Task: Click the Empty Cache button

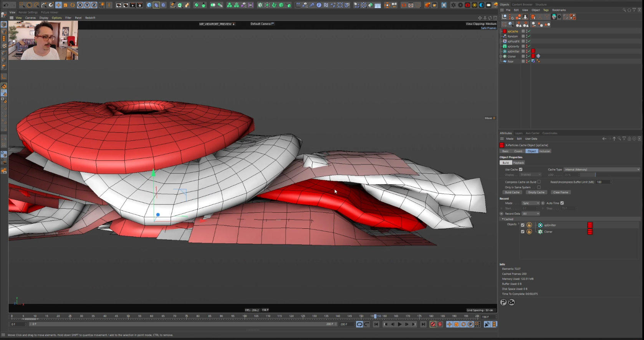Action: (536, 192)
